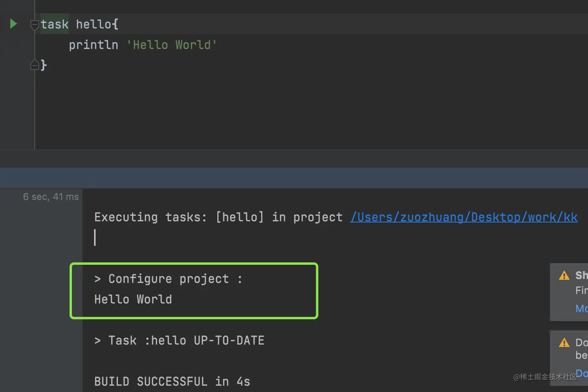Click the 'Executing tasks: [hello]' output text
The image size is (588, 392).
pyautogui.click(x=179, y=217)
